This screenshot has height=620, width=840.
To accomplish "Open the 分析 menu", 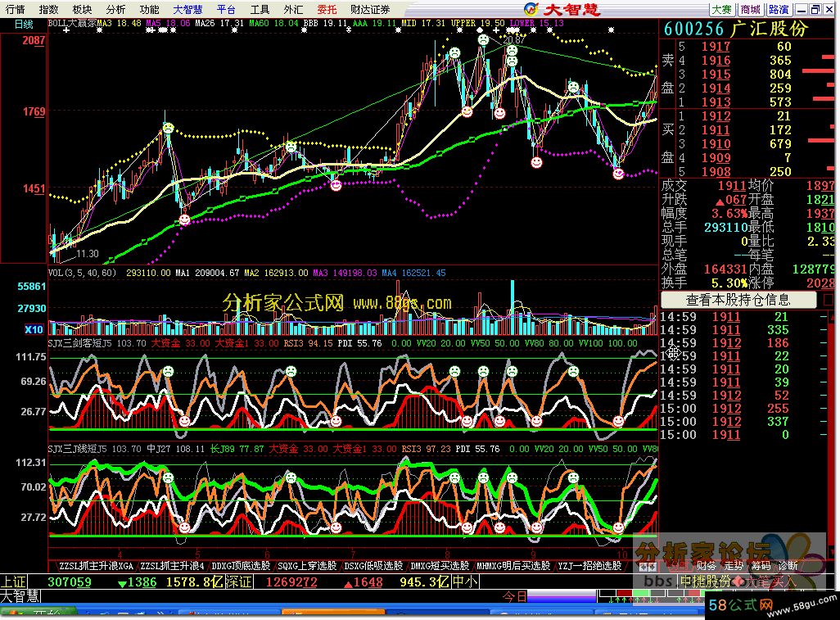I will 115,9.
